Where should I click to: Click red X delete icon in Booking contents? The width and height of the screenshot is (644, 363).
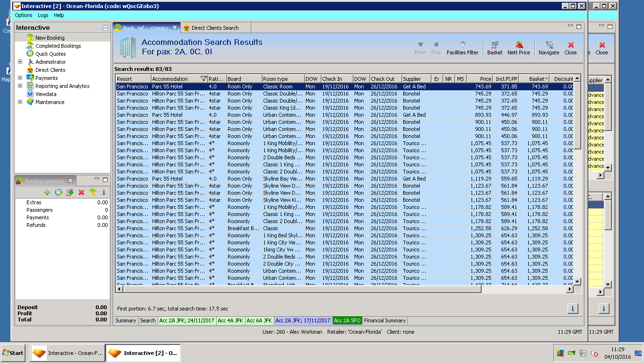[81, 192]
